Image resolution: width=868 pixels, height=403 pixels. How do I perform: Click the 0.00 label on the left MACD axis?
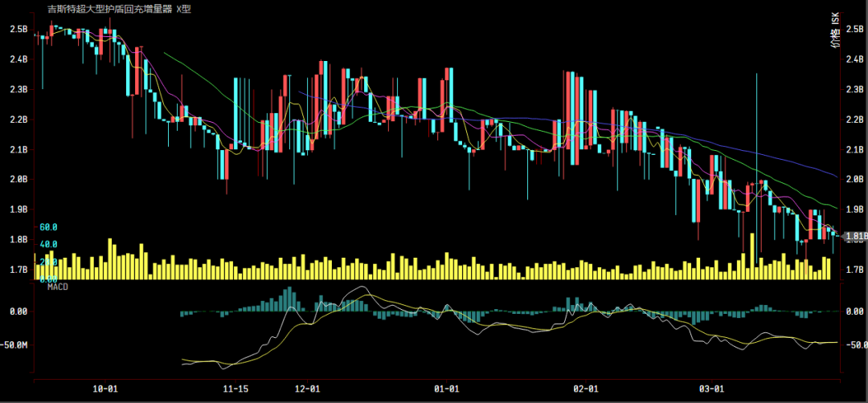(18, 311)
